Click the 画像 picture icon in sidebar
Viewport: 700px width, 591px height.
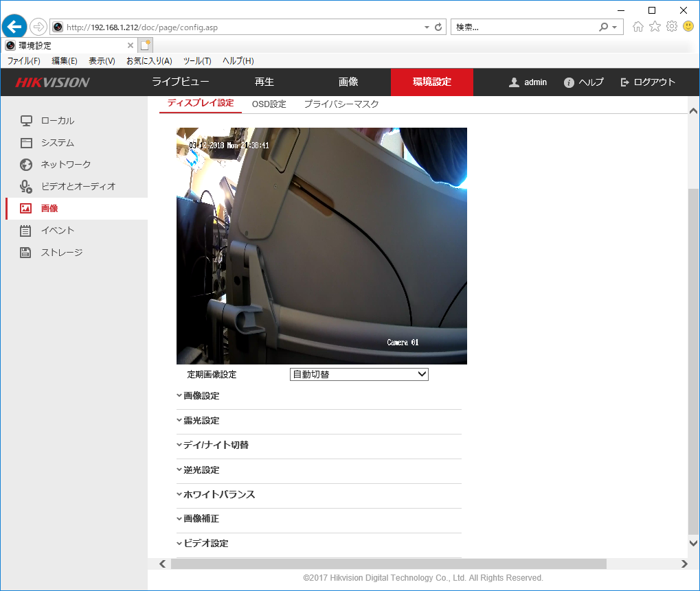(26, 208)
